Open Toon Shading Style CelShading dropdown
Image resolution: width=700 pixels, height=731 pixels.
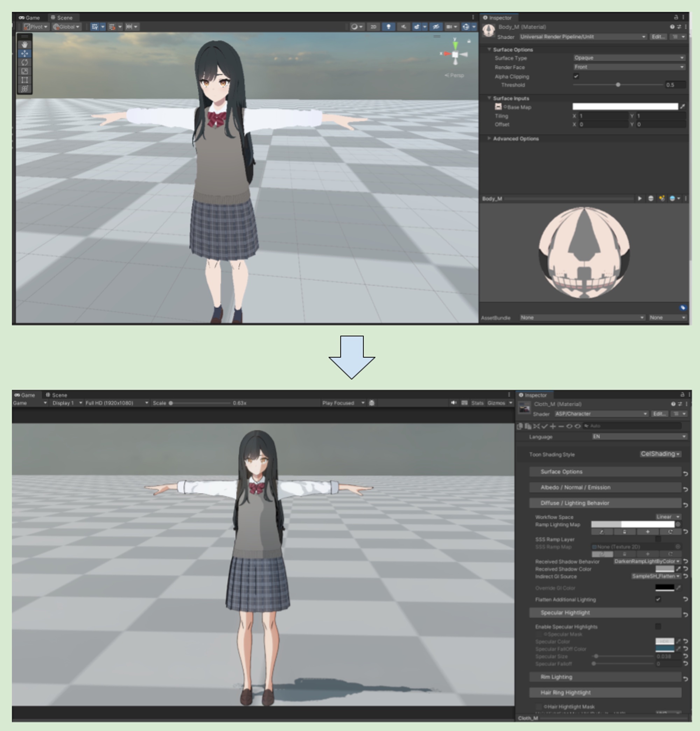point(660,454)
